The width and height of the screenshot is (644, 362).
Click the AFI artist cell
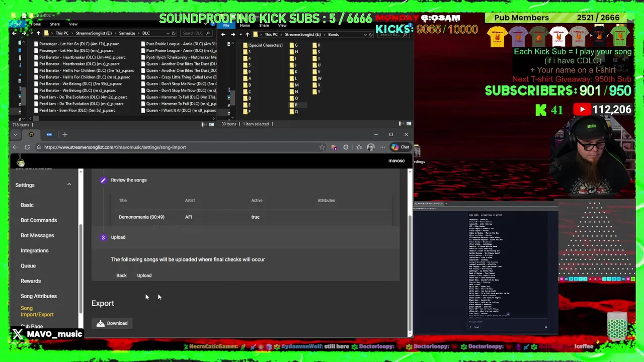pyautogui.click(x=188, y=217)
